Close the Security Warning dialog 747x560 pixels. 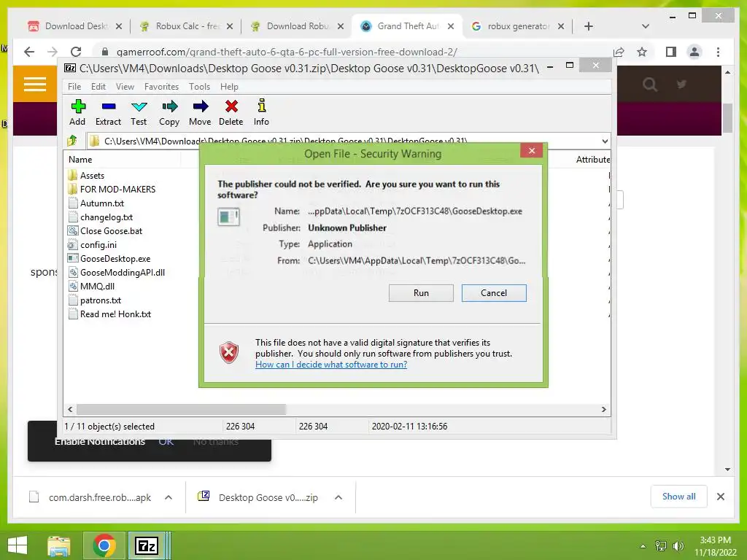coord(532,151)
